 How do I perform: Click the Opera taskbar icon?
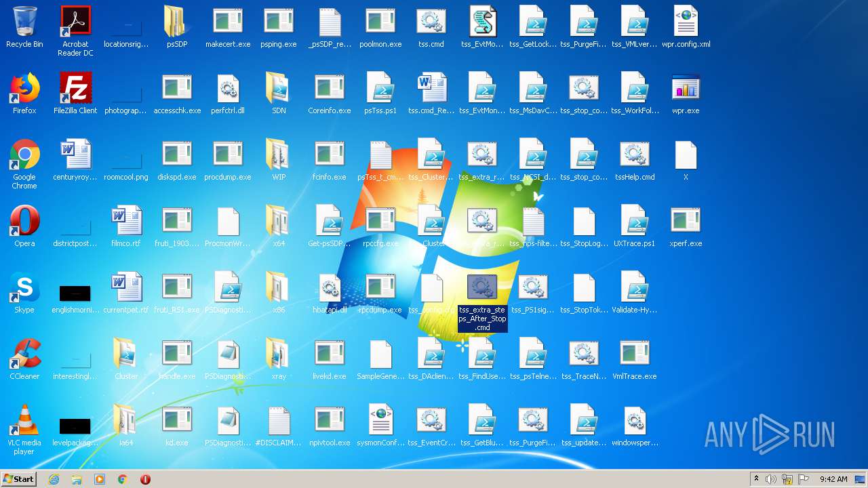(x=145, y=479)
